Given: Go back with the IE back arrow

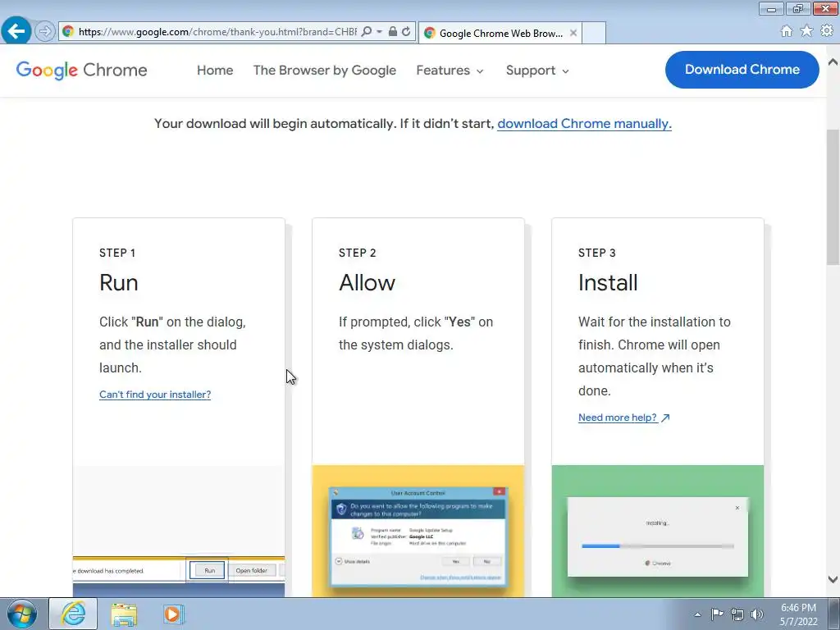Looking at the screenshot, I should (16, 31).
